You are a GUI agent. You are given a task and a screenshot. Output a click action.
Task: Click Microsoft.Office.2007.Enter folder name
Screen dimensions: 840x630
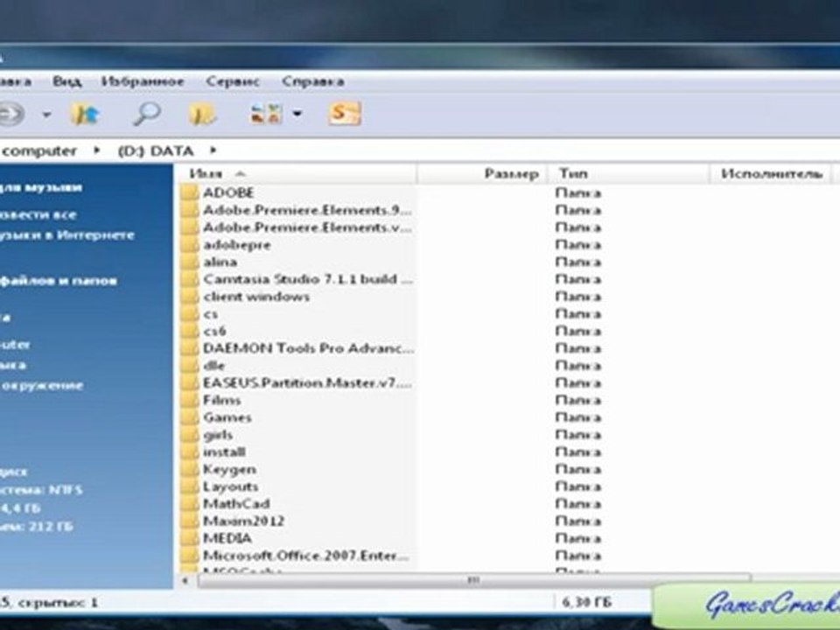(x=306, y=556)
